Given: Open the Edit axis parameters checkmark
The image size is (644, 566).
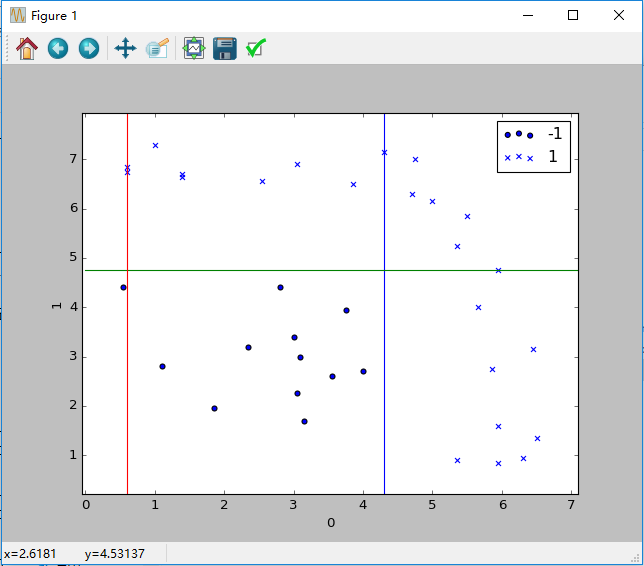Looking at the screenshot, I should tap(256, 48).
